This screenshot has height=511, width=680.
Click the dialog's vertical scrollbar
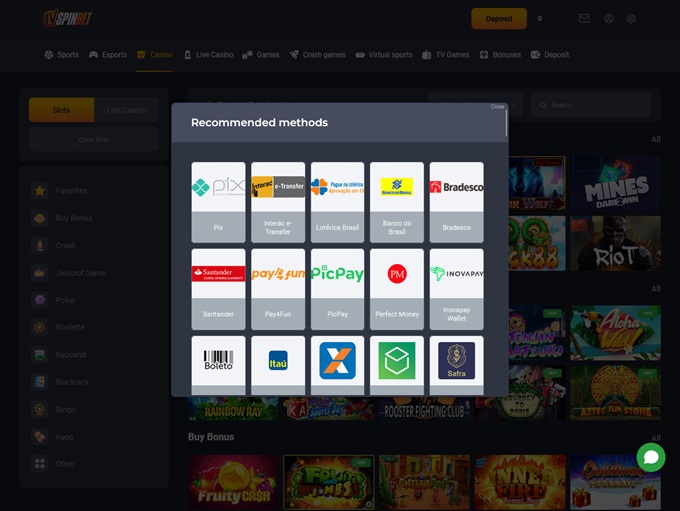click(506, 122)
